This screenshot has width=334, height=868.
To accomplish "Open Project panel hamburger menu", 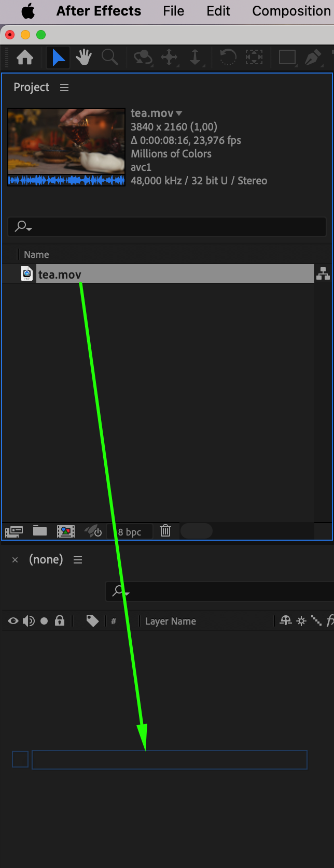I will pos(64,88).
